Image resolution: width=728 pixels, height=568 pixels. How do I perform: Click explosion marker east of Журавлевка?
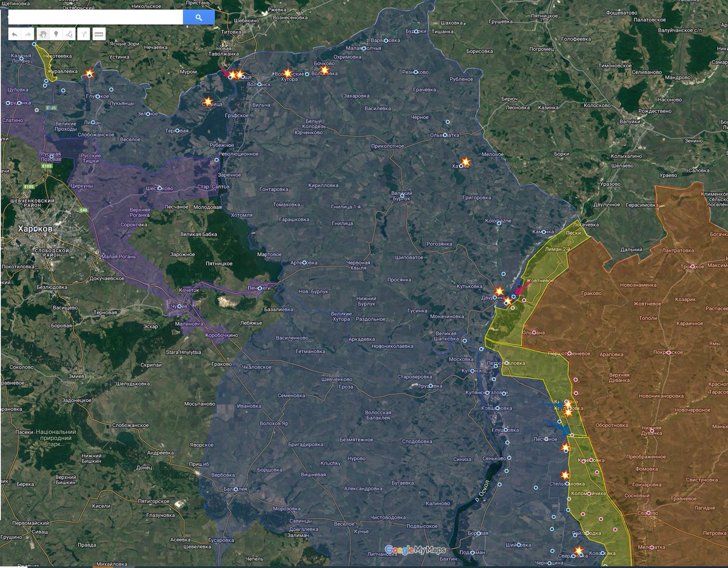[89, 73]
